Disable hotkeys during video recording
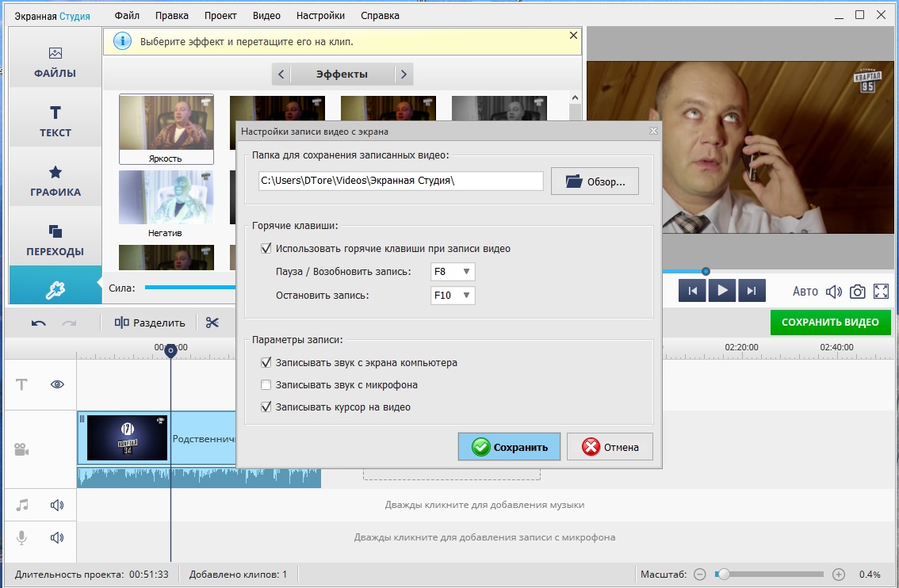Screen dimensions: 899x588 point(266,249)
